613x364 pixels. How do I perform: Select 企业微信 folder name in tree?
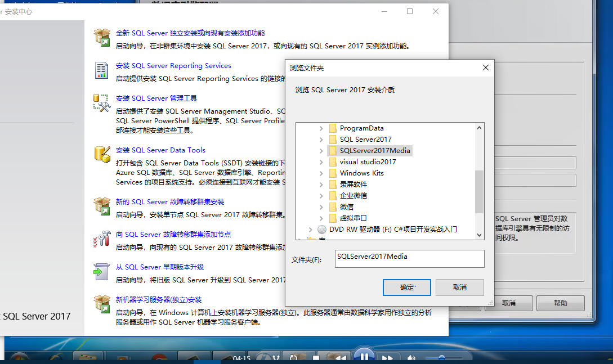pyautogui.click(x=354, y=196)
